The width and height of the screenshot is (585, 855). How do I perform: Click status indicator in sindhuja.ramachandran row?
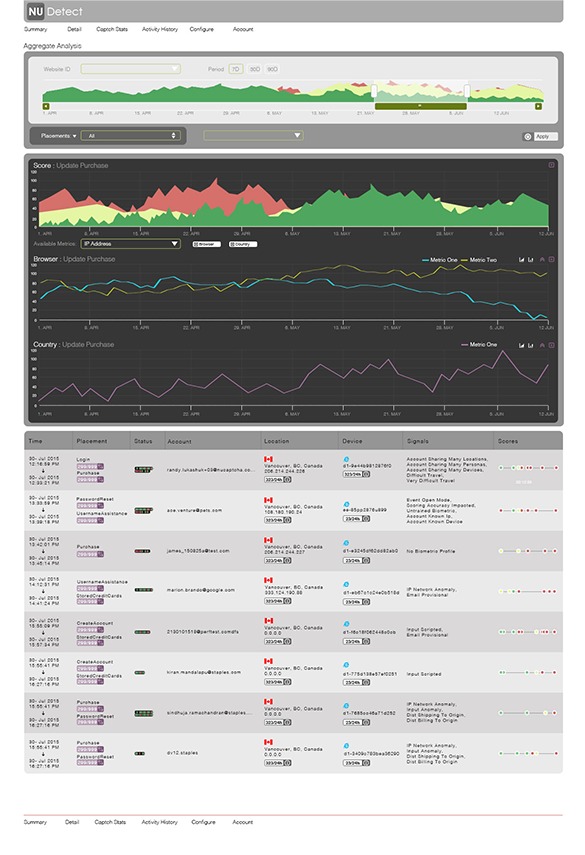(x=144, y=713)
